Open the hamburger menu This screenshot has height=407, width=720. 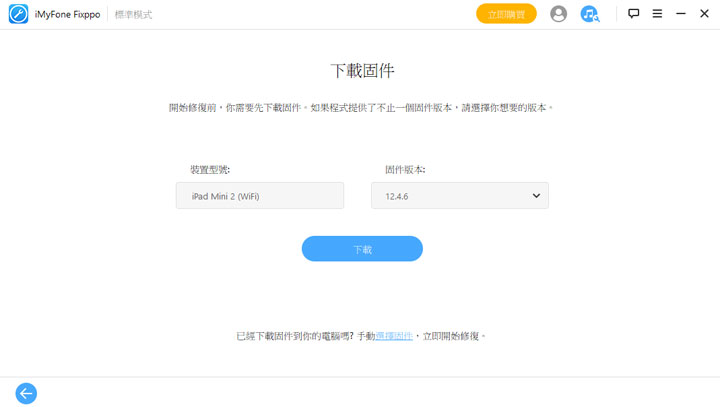(x=657, y=14)
